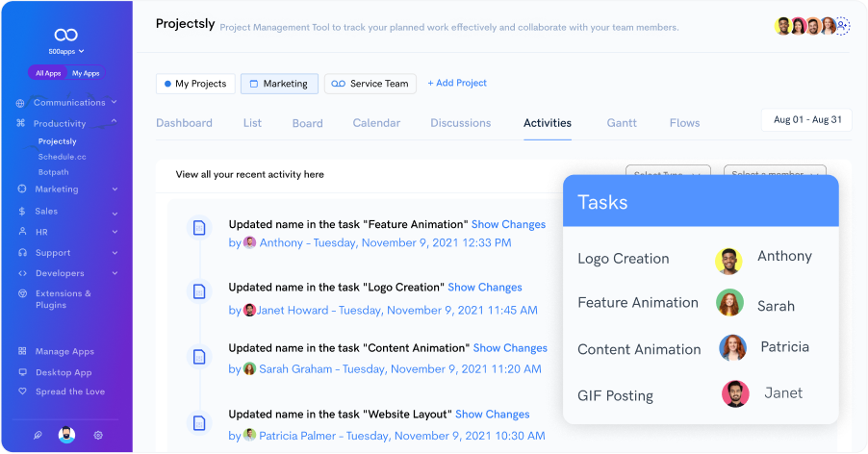Click document icon beside Feature Animation activity
The image size is (868, 454).
(199, 228)
